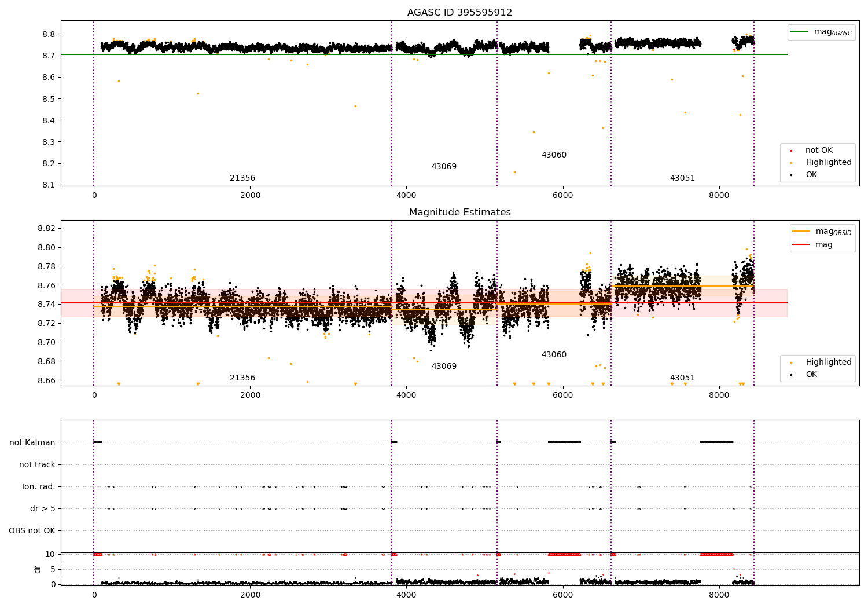
Task: Click obsid label '43069' in the Magnitude Estimates plot
Action: click(444, 367)
